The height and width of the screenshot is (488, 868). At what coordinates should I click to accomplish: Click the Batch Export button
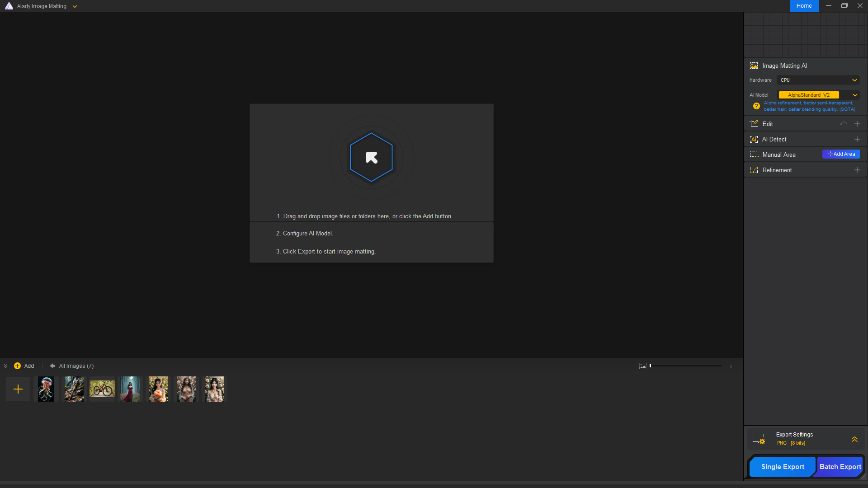click(840, 467)
